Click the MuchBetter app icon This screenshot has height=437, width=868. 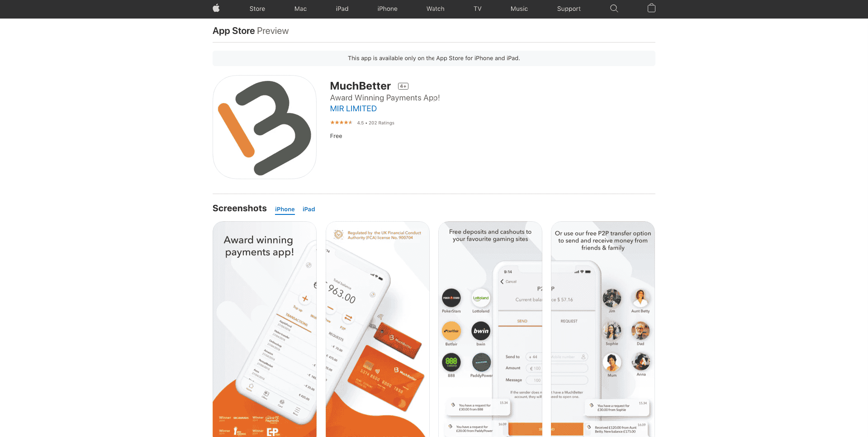tap(265, 127)
